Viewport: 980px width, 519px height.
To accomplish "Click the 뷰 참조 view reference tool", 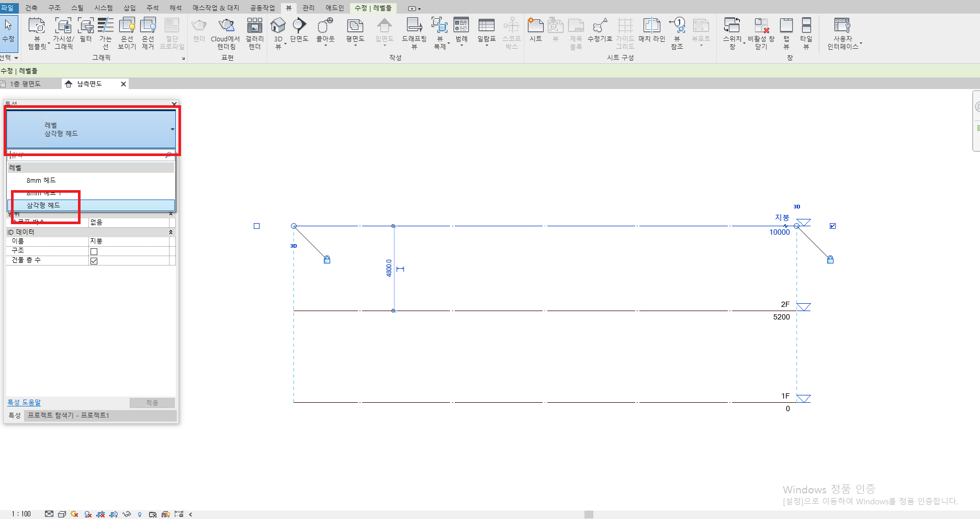I will [x=678, y=34].
